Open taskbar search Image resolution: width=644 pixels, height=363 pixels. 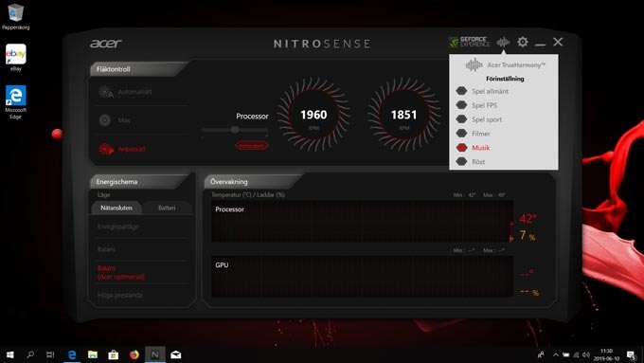point(30,354)
